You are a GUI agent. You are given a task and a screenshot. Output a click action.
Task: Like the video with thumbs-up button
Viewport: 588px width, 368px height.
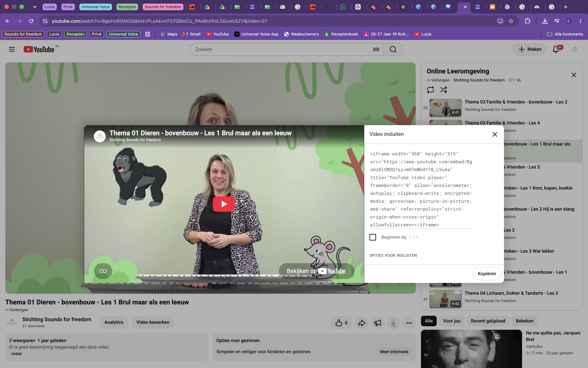click(341, 323)
